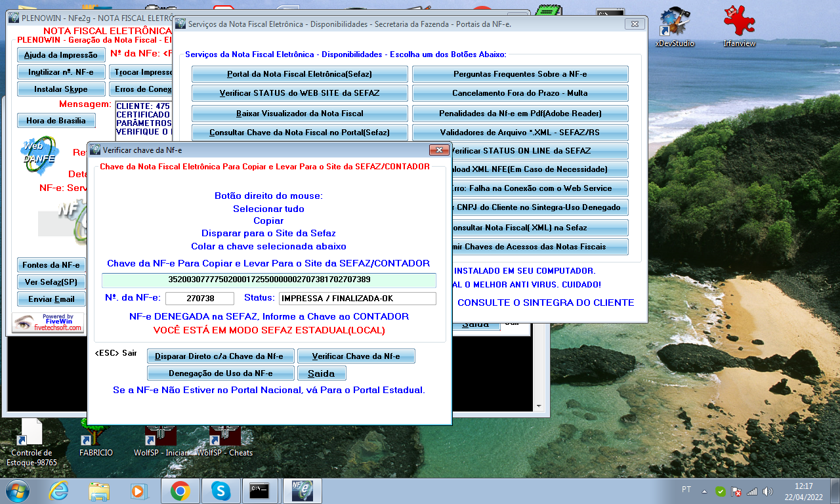Click Enviar Email in PLENOWIN window
Viewport: 840px width, 504px height.
tap(51, 299)
